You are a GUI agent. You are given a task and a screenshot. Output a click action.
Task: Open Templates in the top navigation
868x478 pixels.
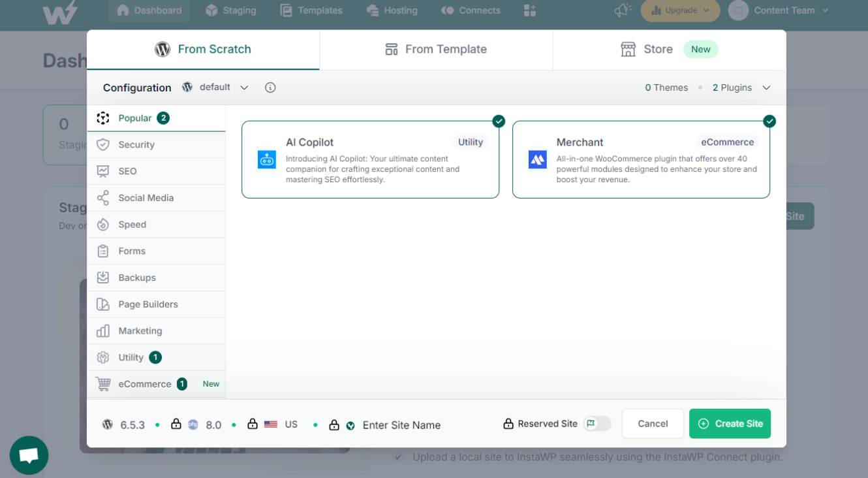[311, 10]
